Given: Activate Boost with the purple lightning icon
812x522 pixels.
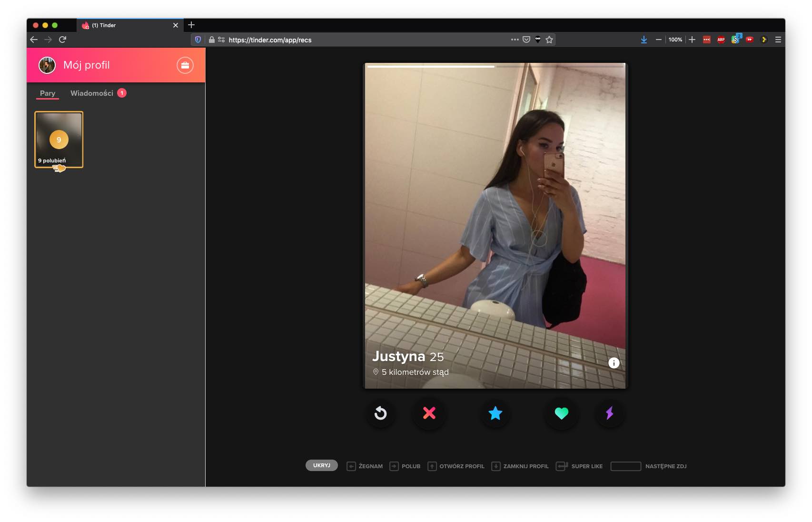Looking at the screenshot, I should point(610,414).
